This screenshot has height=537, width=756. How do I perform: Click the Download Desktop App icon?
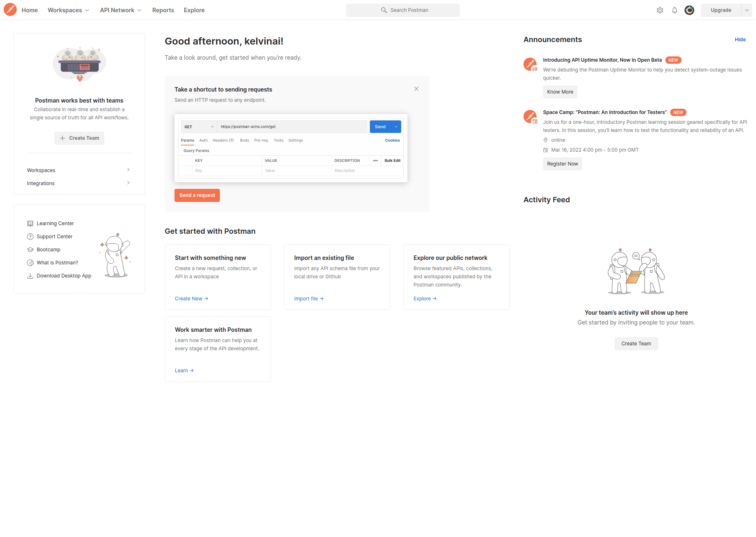[x=30, y=276]
